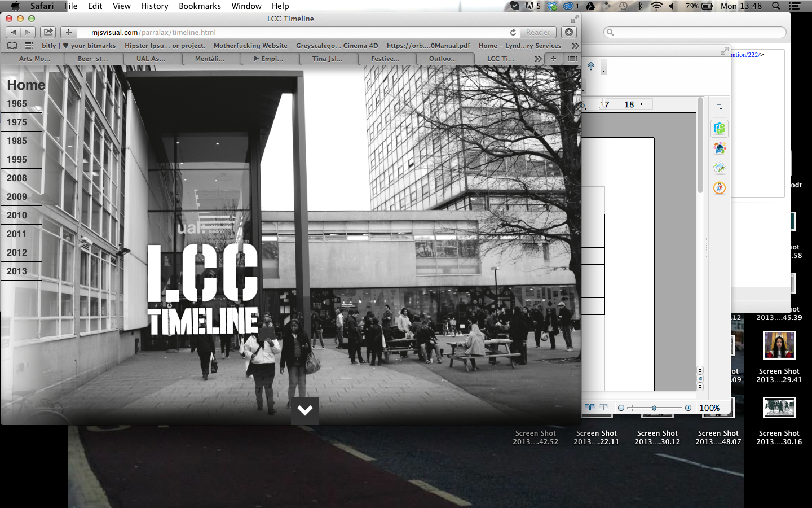This screenshot has width=812, height=508.
Task: Switch to the Beer-st... tab
Action: pos(93,58)
